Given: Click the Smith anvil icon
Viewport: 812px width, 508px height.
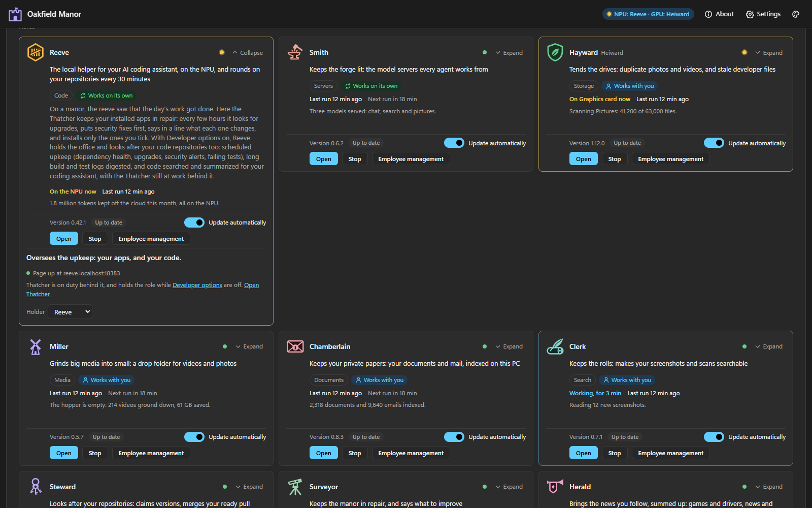Looking at the screenshot, I should tap(295, 52).
